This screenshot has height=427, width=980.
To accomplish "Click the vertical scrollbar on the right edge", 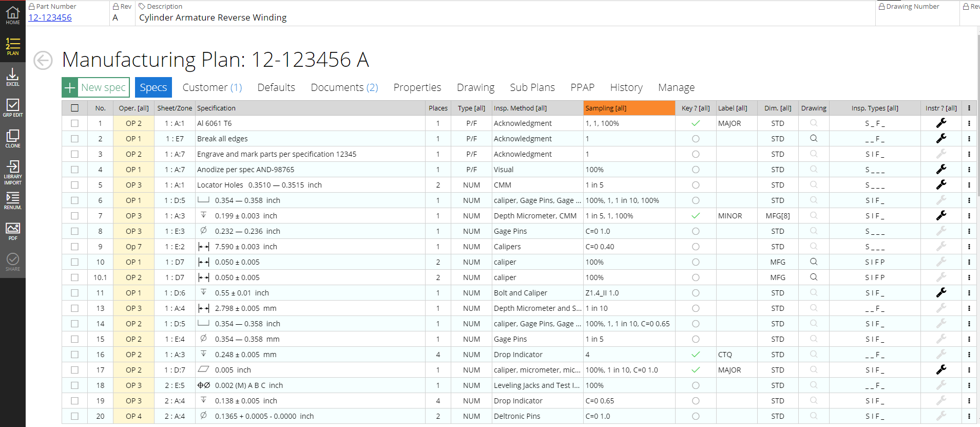I will [977, 113].
